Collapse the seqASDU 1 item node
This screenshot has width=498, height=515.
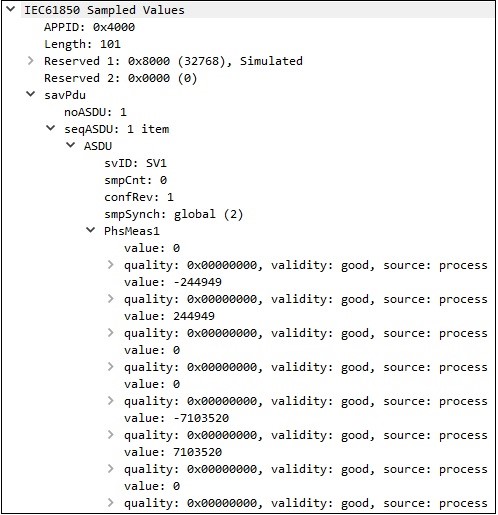tap(51, 128)
